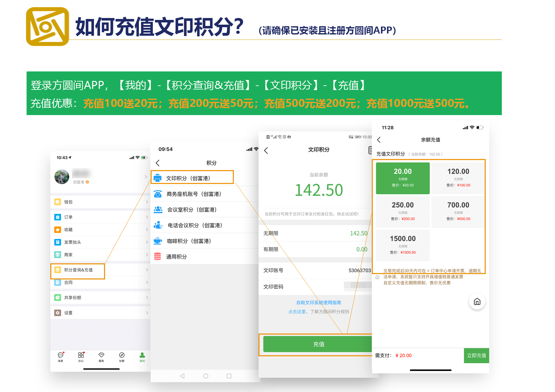The height and width of the screenshot is (392, 555).
Task: Select the 20.00 recharge option
Action: coord(402,178)
